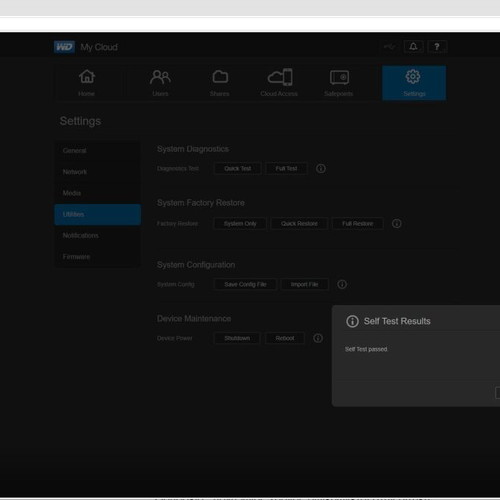Open the Shares folder icon

click(x=220, y=83)
